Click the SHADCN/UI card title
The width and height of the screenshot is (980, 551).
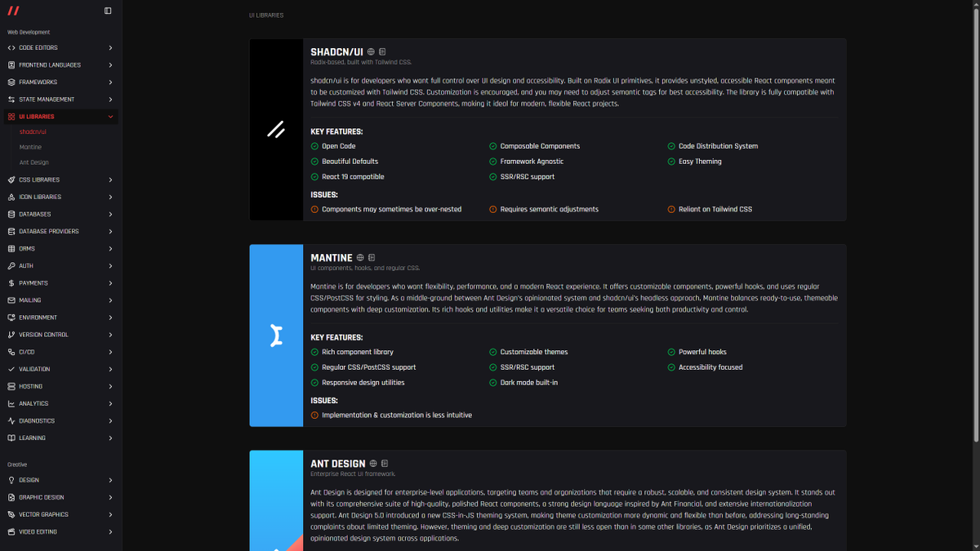pyautogui.click(x=336, y=52)
